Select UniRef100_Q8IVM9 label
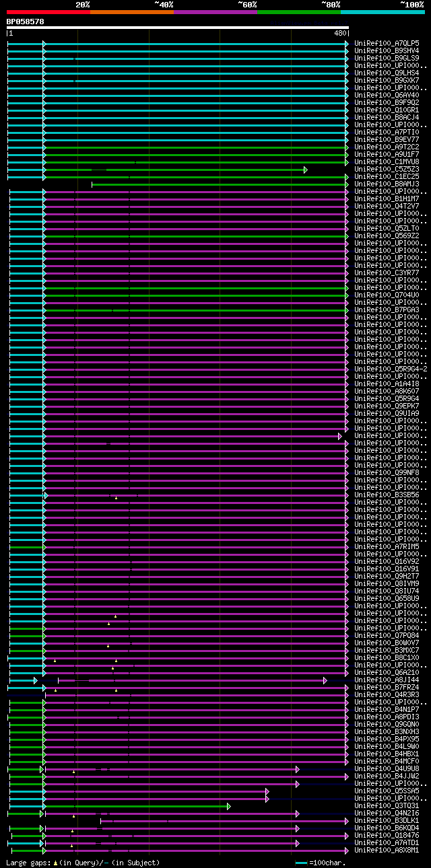 point(387,583)
